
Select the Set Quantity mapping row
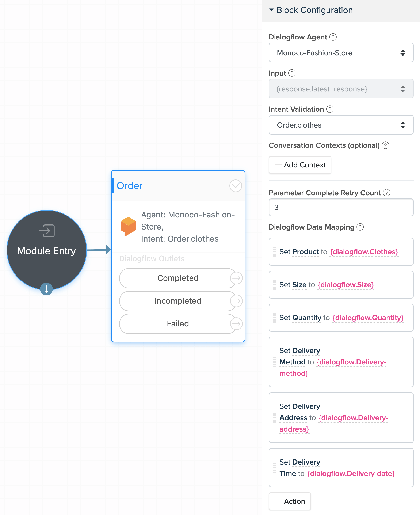[x=341, y=318]
